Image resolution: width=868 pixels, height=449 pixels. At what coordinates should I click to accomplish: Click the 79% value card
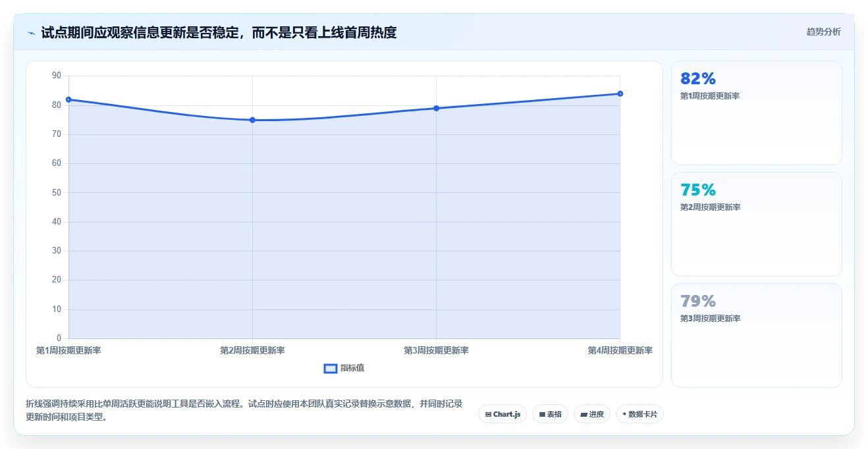[x=756, y=335]
